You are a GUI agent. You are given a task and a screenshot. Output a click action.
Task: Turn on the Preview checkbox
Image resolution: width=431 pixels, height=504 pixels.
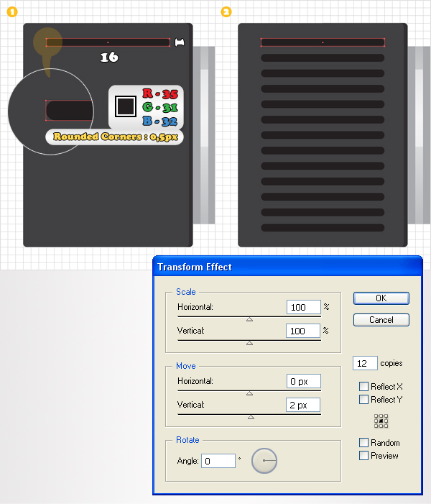click(363, 455)
